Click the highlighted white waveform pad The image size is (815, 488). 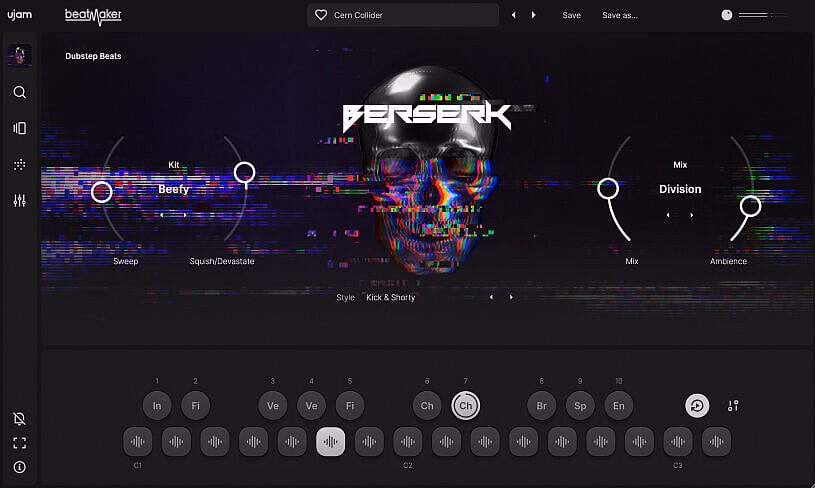pyautogui.click(x=331, y=442)
